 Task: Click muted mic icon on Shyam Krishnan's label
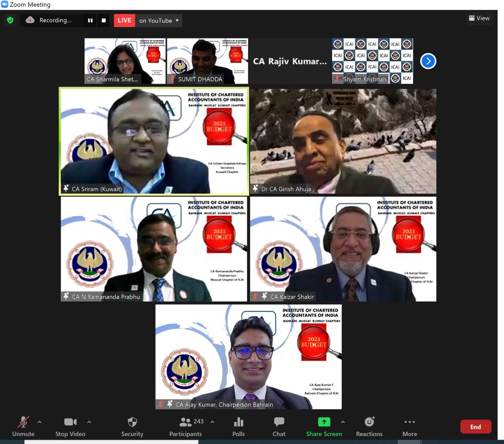tap(337, 79)
